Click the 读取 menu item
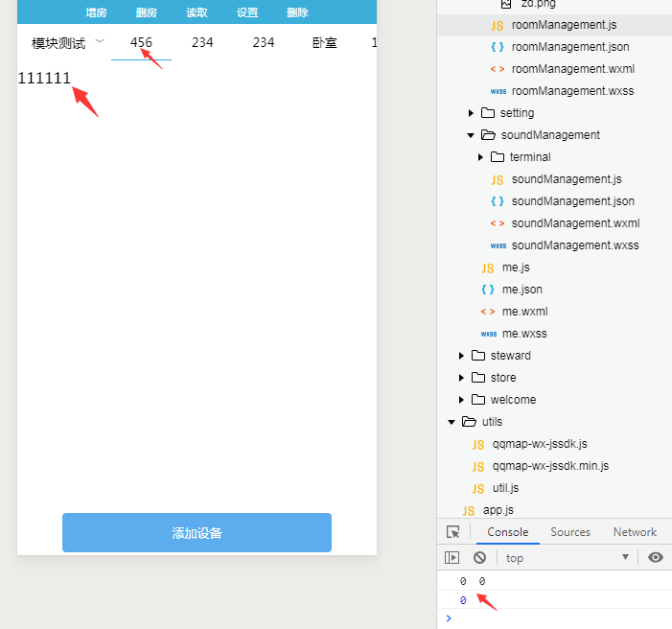 coord(197,12)
